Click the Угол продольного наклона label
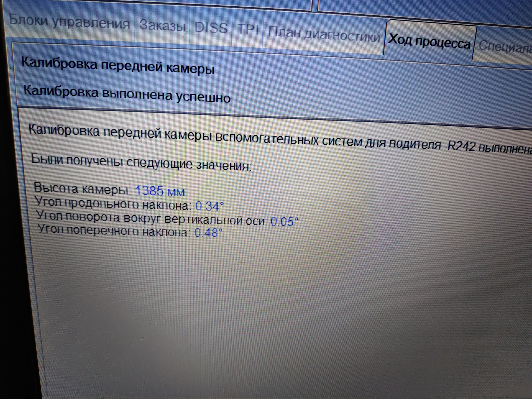 pyautogui.click(x=114, y=204)
